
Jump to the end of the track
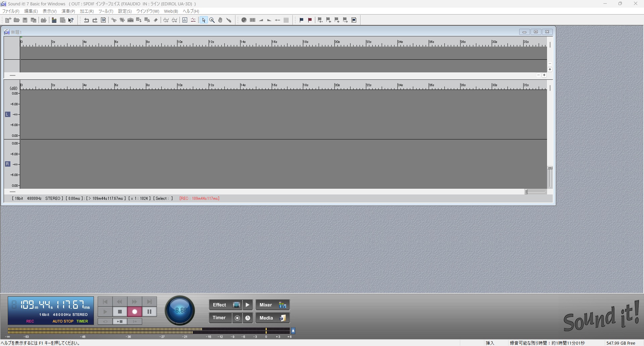coord(149,302)
